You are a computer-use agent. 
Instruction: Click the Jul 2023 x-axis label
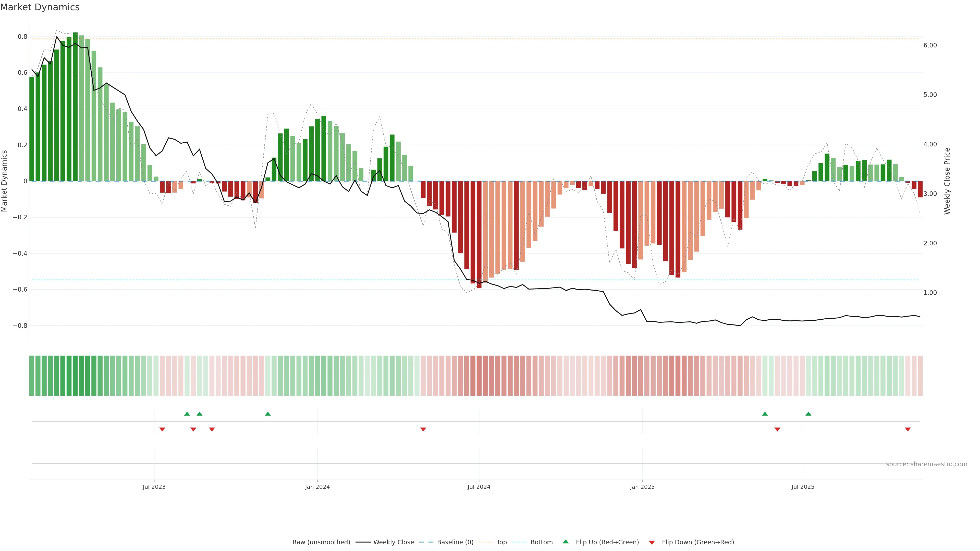(x=154, y=487)
